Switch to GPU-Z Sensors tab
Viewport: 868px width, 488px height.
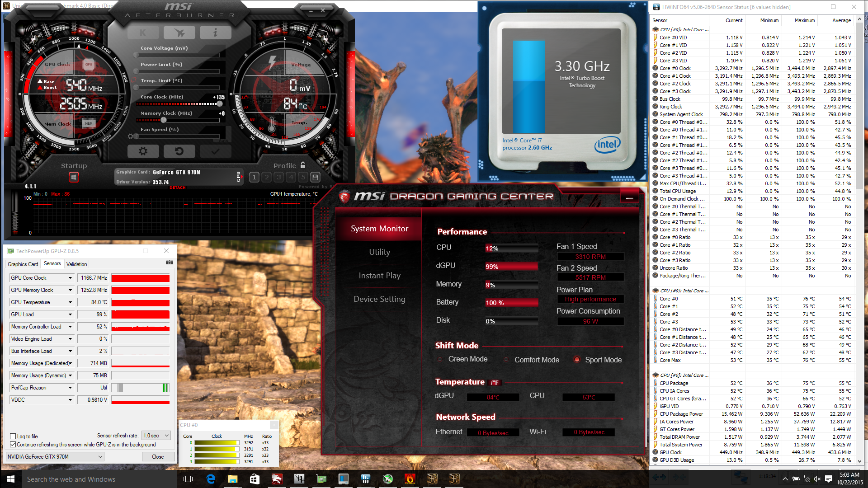click(52, 263)
